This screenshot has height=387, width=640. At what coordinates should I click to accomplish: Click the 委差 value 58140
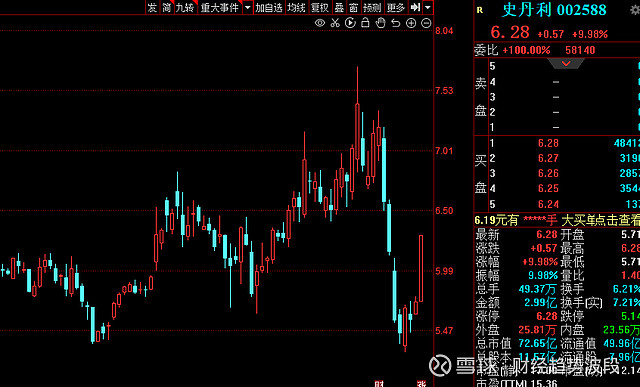pyautogui.click(x=580, y=50)
